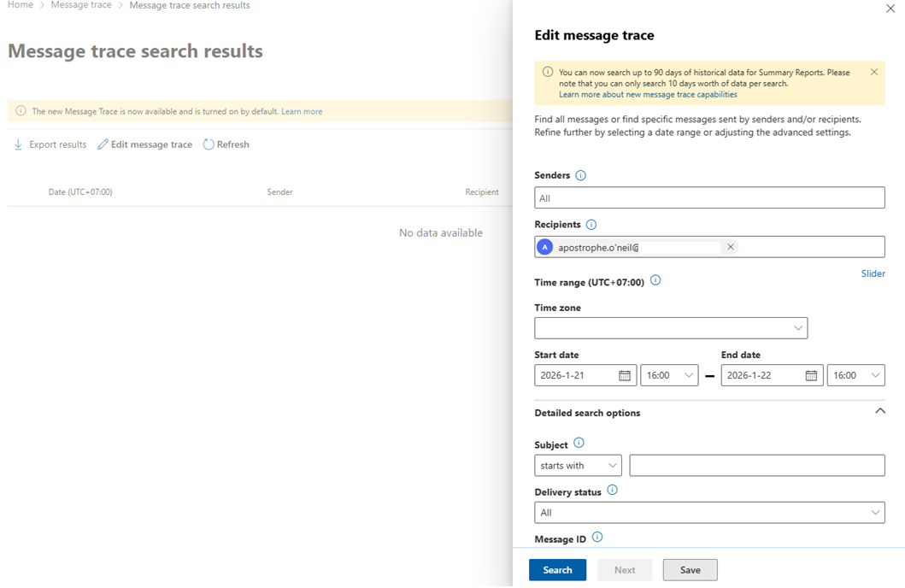
Task: Click the info icon in the yellow panel banner
Action: (547, 72)
